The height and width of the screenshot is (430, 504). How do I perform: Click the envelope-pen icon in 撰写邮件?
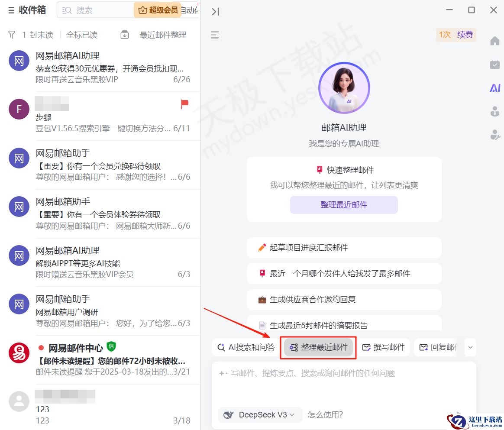coord(366,347)
